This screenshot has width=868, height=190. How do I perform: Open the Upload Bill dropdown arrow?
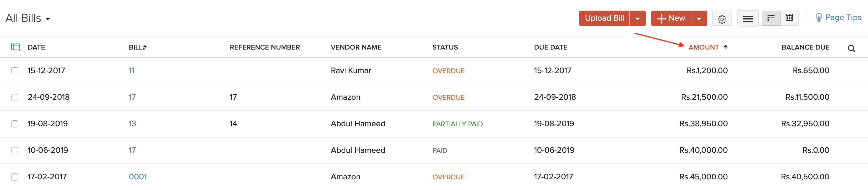pyautogui.click(x=637, y=19)
